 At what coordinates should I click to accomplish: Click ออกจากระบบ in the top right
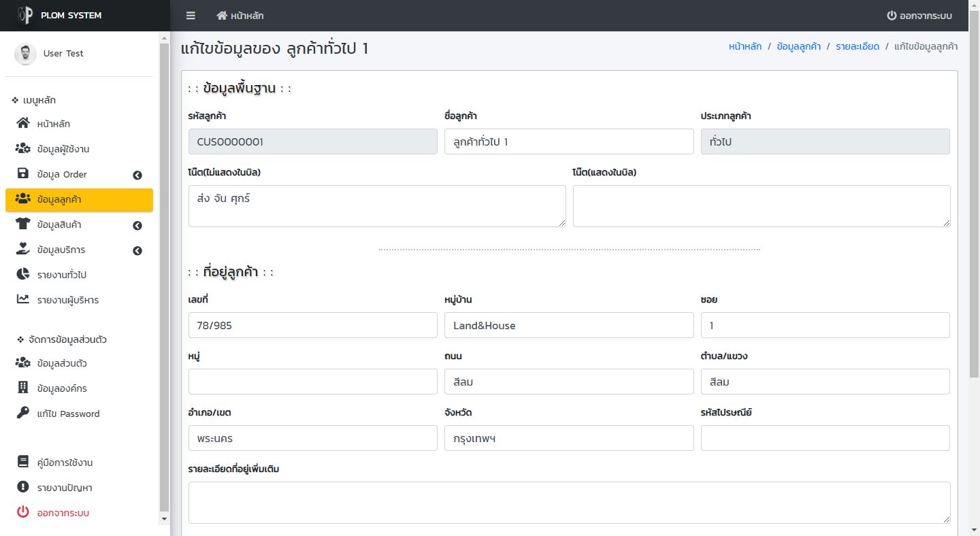[x=919, y=16]
